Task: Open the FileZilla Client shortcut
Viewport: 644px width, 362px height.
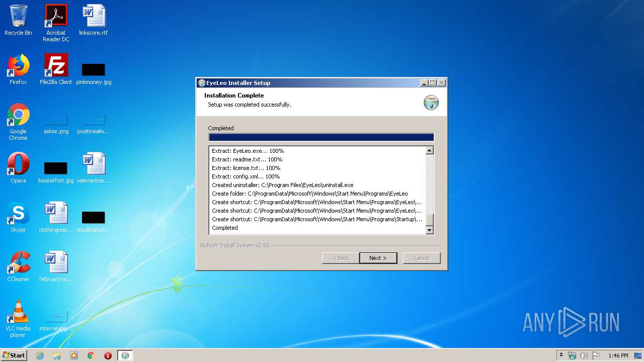Action: tap(56, 69)
